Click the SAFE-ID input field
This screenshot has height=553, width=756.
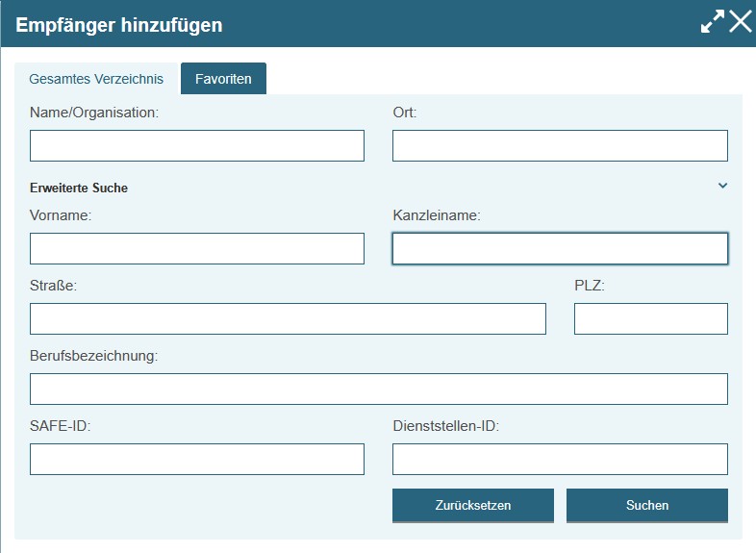(x=197, y=460)
